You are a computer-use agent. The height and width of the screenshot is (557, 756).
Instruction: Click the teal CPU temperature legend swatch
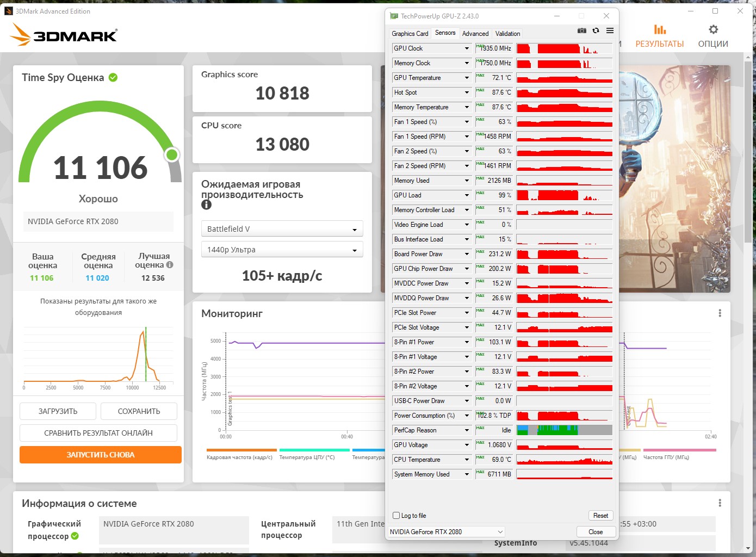(314, 450)
